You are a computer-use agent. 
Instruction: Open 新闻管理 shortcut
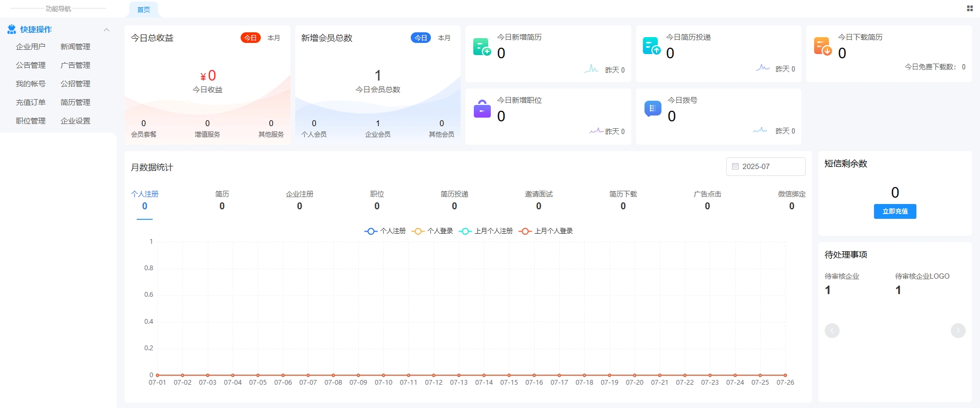click(75, 47)
